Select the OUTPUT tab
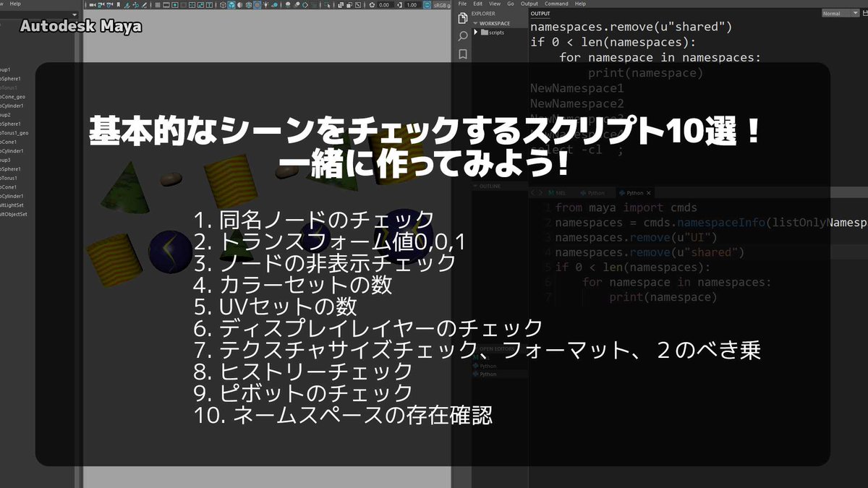 point(540,13)
